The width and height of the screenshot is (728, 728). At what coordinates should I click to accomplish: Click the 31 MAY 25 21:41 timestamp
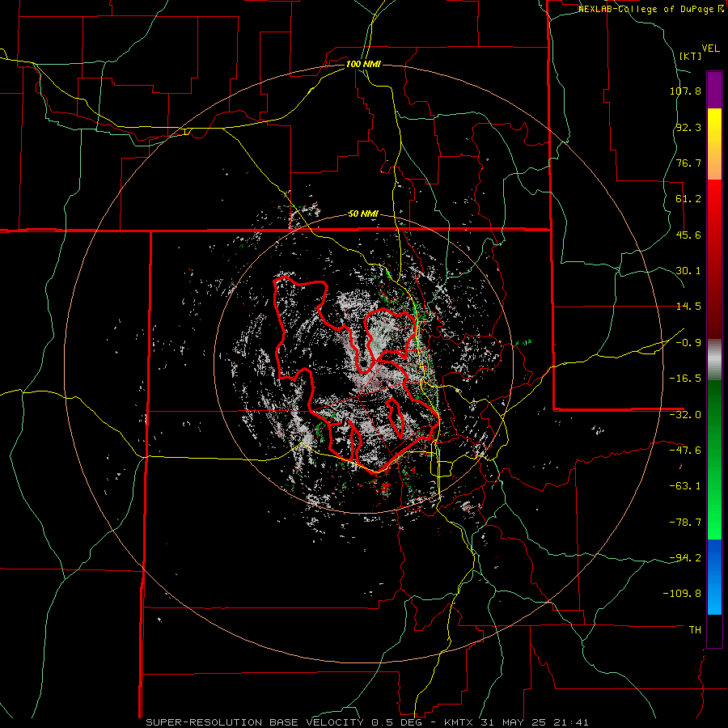pos(534,722)
